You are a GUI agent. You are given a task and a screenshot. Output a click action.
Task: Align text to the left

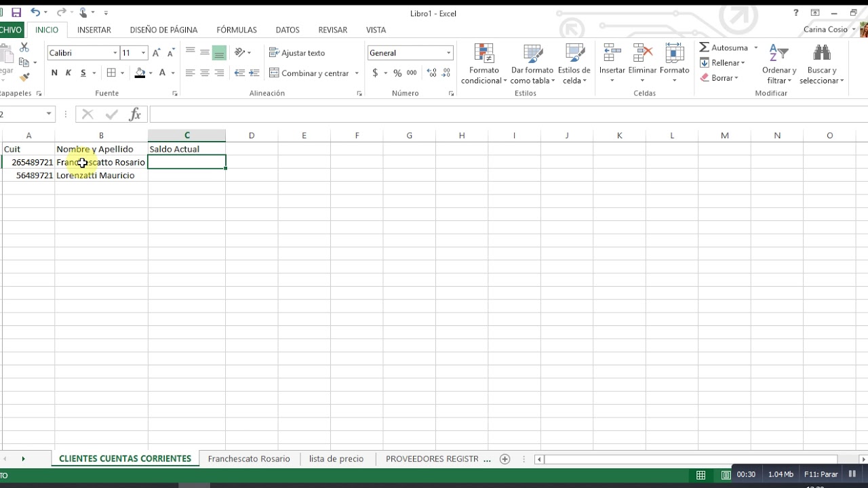pos(190,73)
